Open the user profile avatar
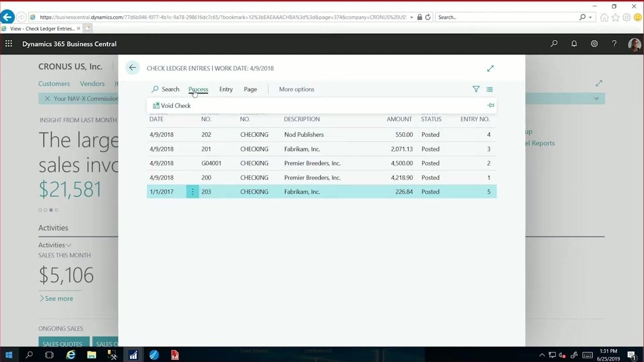 click(x=634, y=44)
